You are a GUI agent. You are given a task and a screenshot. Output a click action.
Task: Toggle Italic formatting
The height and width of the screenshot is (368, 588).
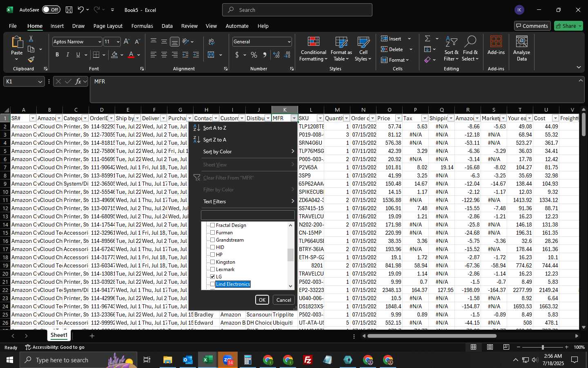click(x=68, y=55)
